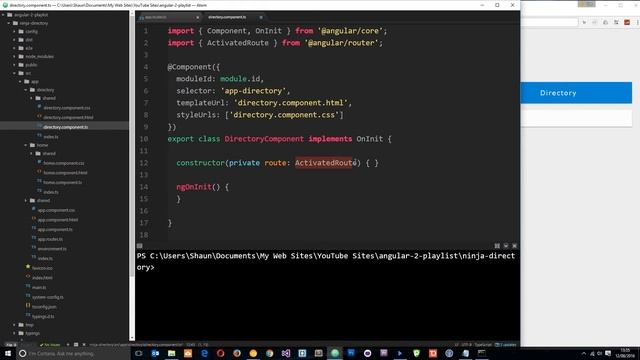
Task: Open Windows Start menu
Action: click(8, 353)
